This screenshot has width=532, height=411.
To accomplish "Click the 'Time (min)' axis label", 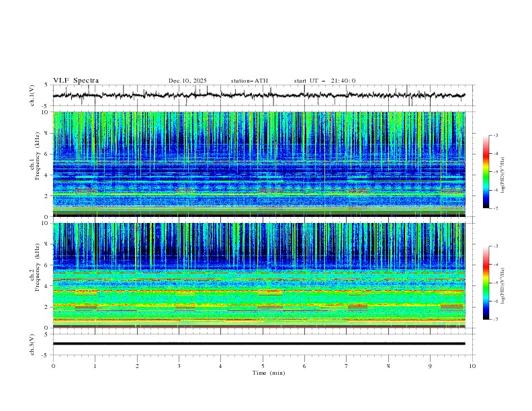I will point(269,373).
